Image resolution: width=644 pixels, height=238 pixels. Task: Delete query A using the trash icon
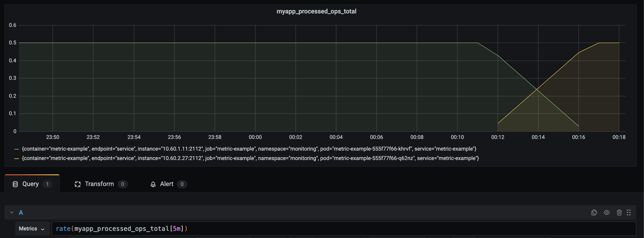[619, 212]
